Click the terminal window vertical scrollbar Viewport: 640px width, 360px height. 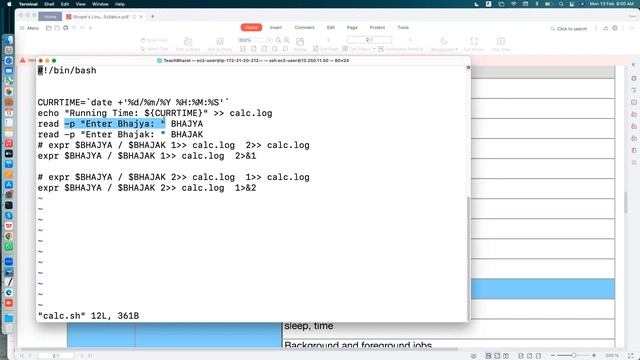tap(469, 257)
